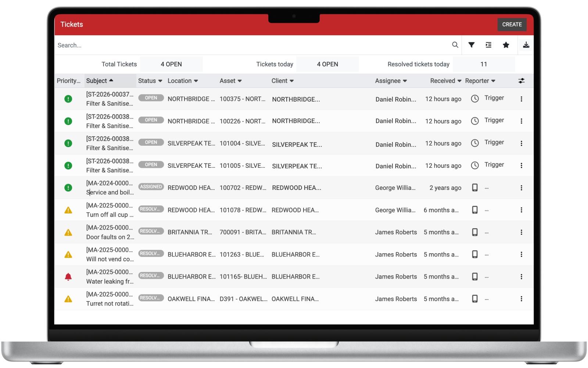Image resolution: width=588 pixels, height=368 pixels.
Task: Open column settings sliders icon
Action: 521,81
